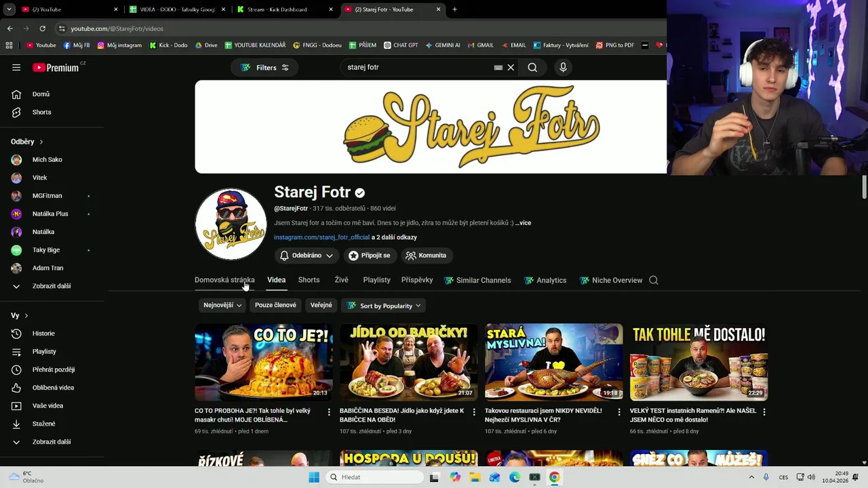Switch to Příspěvky tab
The height and width of the screenshot is (488, 868).
tap(417, 280)
